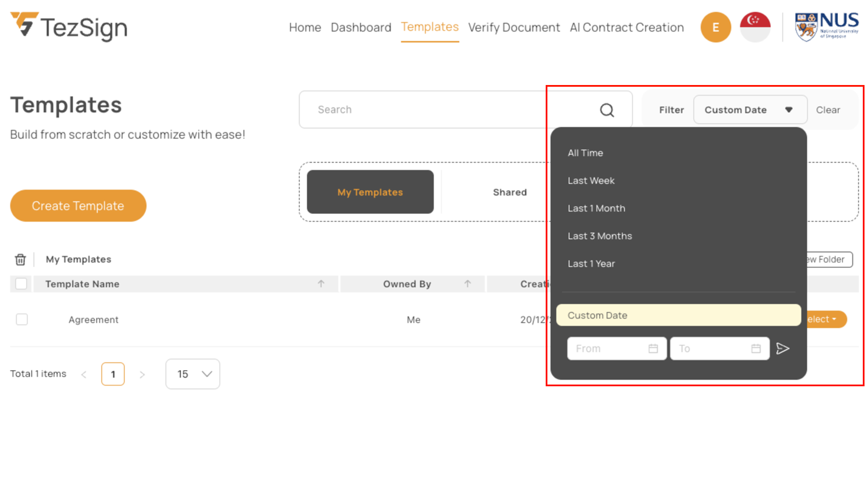Image resolution: width=868 pixels, height=484 pixels.
Task: Click the From date field
Action: click(617, 349)
